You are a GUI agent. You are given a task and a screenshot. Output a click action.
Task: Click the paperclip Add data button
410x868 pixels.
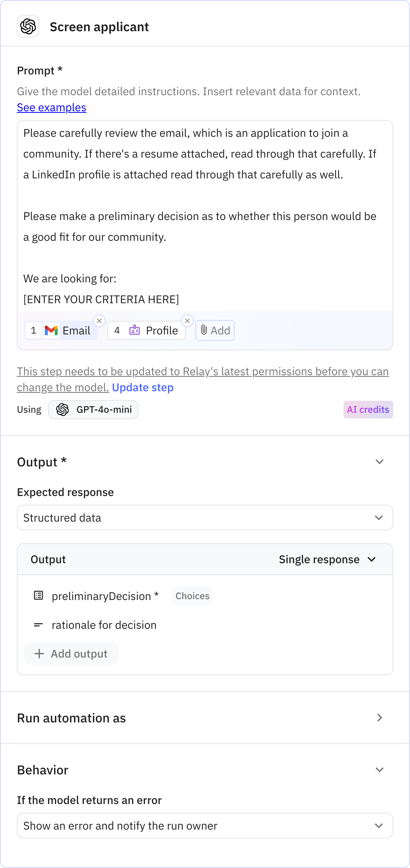(215, 330)
